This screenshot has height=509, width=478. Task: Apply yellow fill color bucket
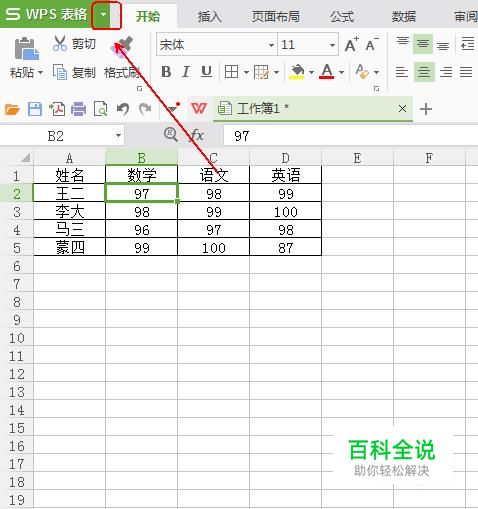[297, 72]
